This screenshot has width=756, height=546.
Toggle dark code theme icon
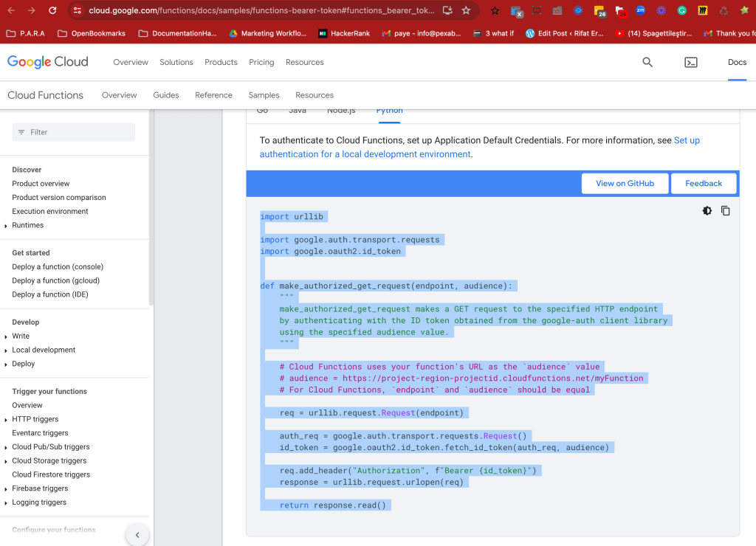click(707, 210)
